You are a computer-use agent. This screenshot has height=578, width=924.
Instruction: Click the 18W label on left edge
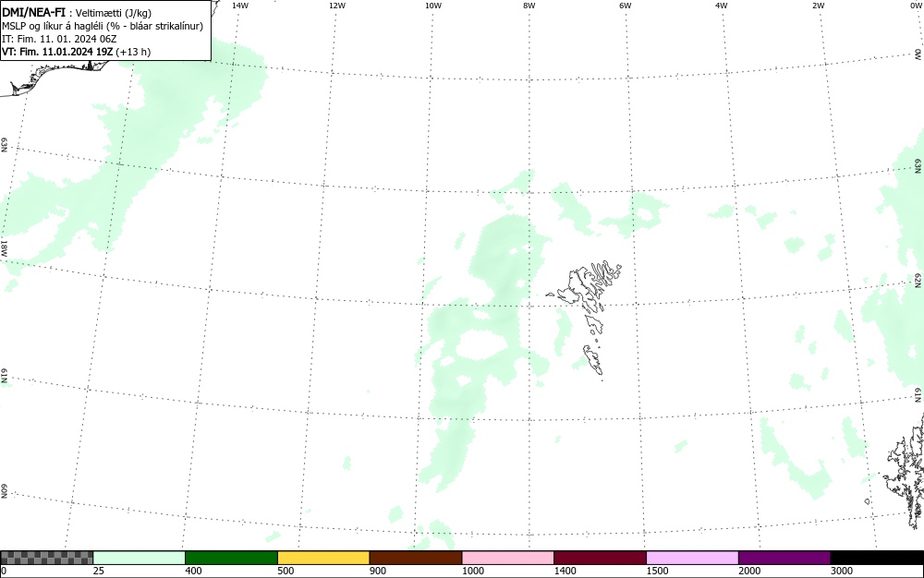tap(4, 247)
